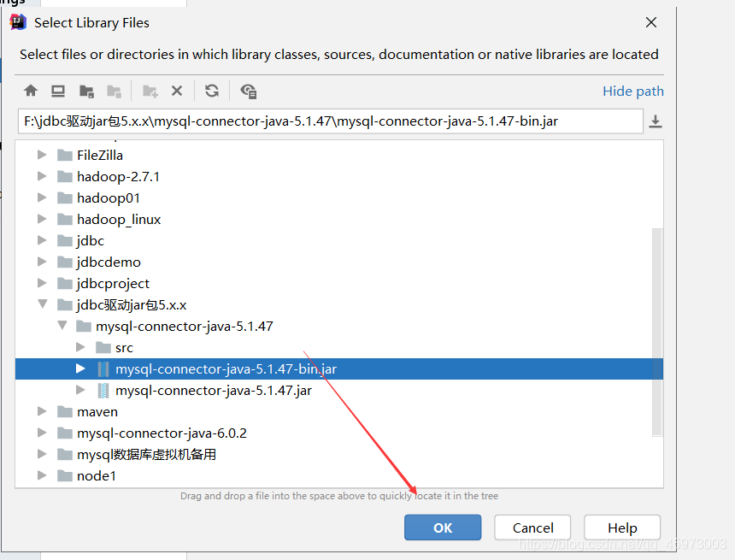Click the FileZilla folder icon
Viewport: 735px width, 560px height.
tap(65, 156)
